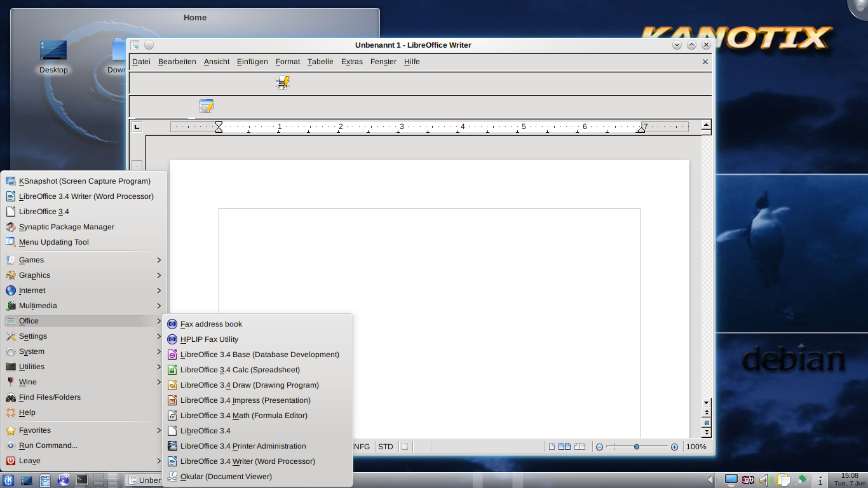Viewport: 868px width, 488px height.
Task: Select side-by-side pages view layout icon
Action: coord(564,447)
